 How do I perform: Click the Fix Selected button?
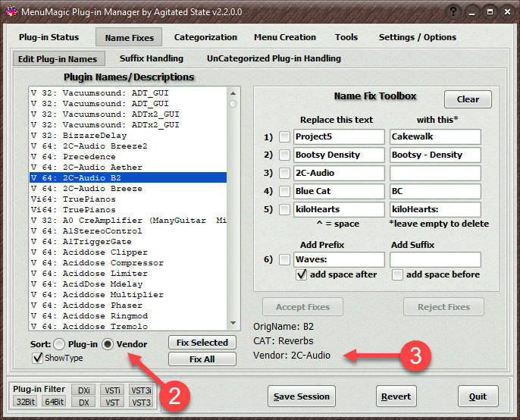pyautogui.click(x=202, y=343)
